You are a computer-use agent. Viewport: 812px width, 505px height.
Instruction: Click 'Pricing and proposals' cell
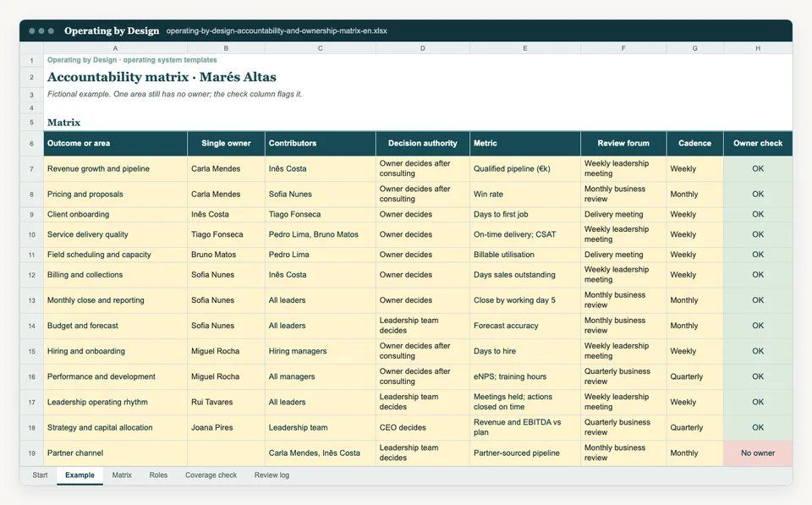click(115, 195)
